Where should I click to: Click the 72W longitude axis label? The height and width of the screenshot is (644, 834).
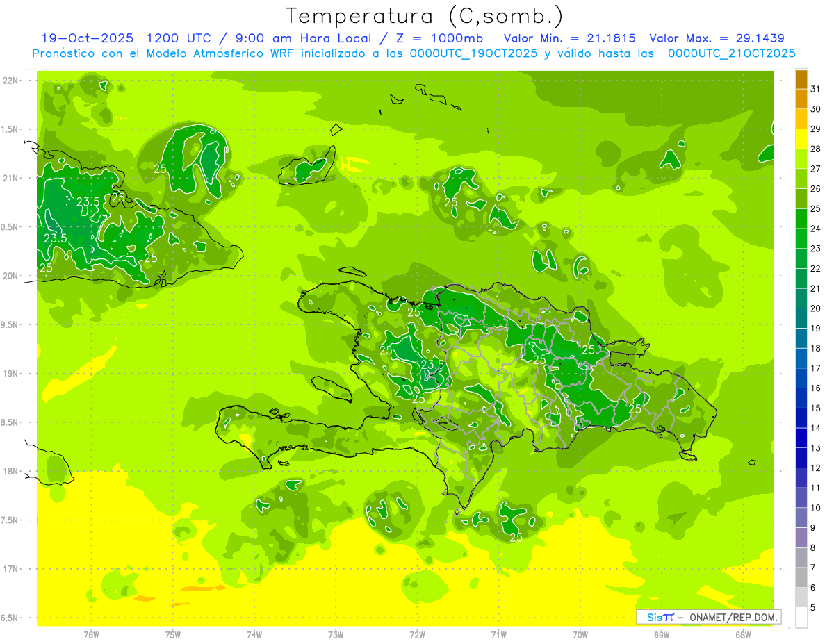coord(417,635)
